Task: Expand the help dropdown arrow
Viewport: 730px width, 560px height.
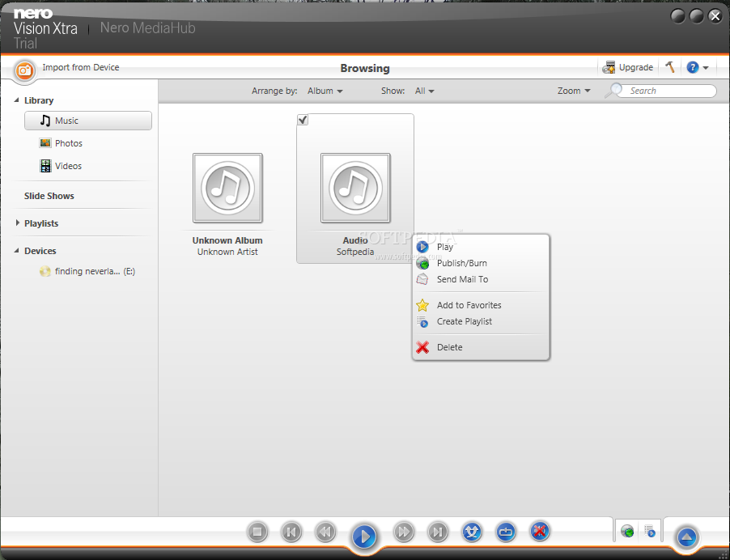Action: (706, 68)
